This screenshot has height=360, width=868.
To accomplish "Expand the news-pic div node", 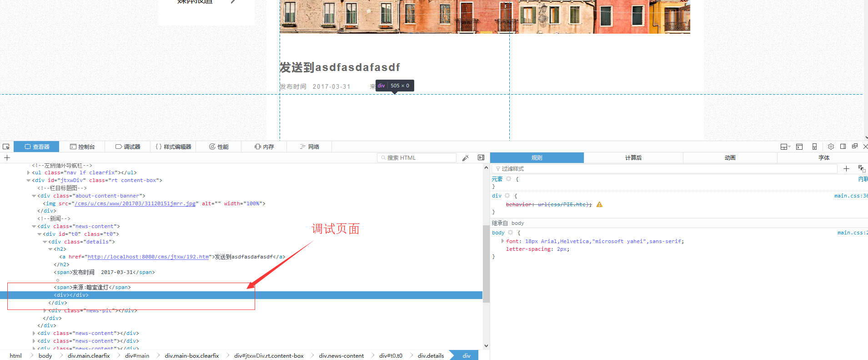I will click(45, 310).
